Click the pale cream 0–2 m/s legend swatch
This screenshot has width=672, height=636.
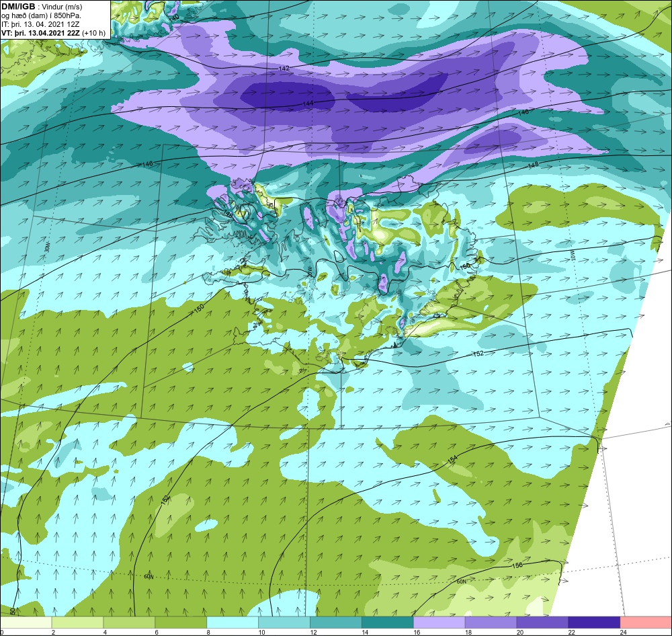[x=26, y=623]
